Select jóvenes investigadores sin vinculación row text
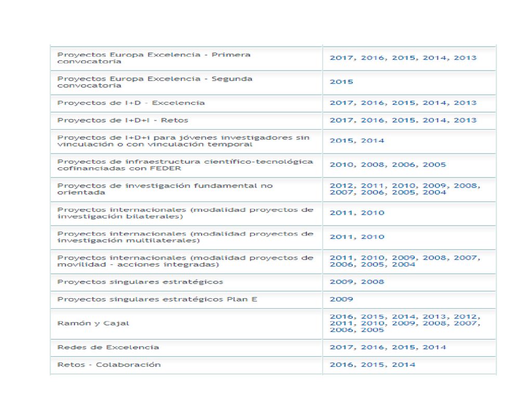532x399 pixels. coord(183,141)
